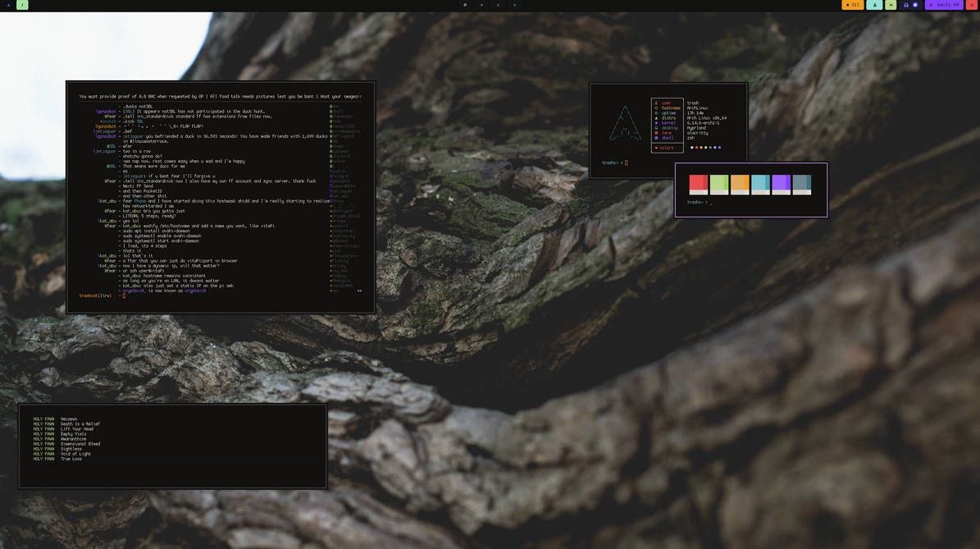Toggle the small status icon inside the clock pill
Screen dimensions: 980x549
point(932,5)
